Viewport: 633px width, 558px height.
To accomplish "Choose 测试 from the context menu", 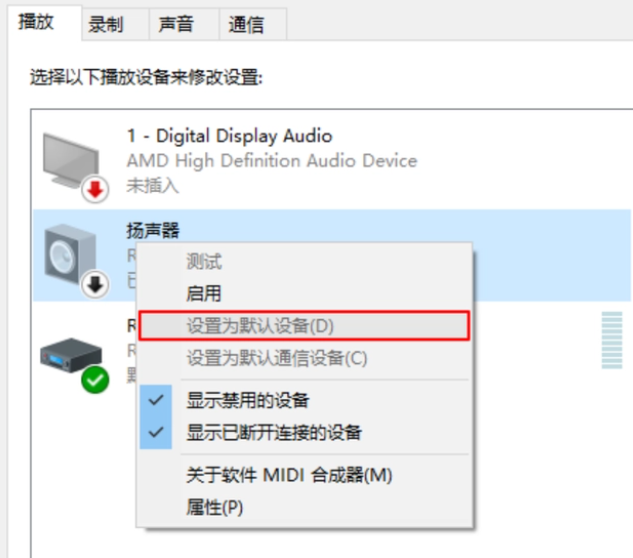I will 204,262.
